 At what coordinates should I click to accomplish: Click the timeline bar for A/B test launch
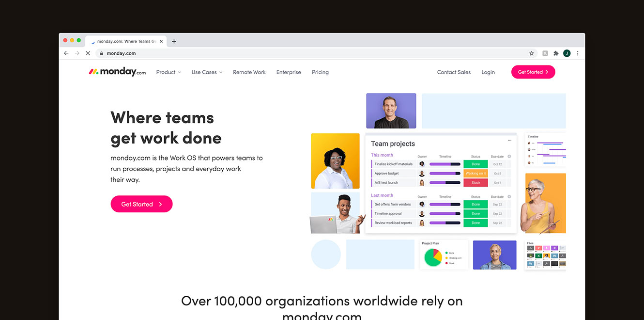point(445,183)
